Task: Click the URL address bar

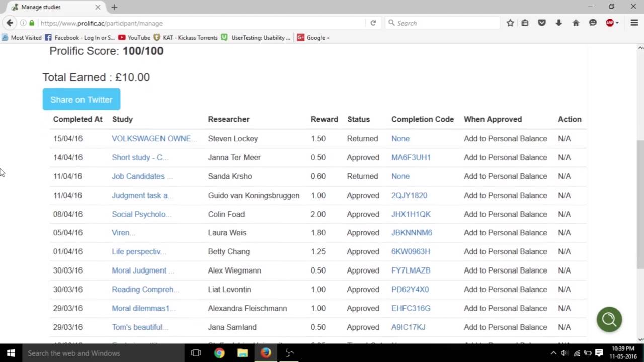Action: [201, 23]
